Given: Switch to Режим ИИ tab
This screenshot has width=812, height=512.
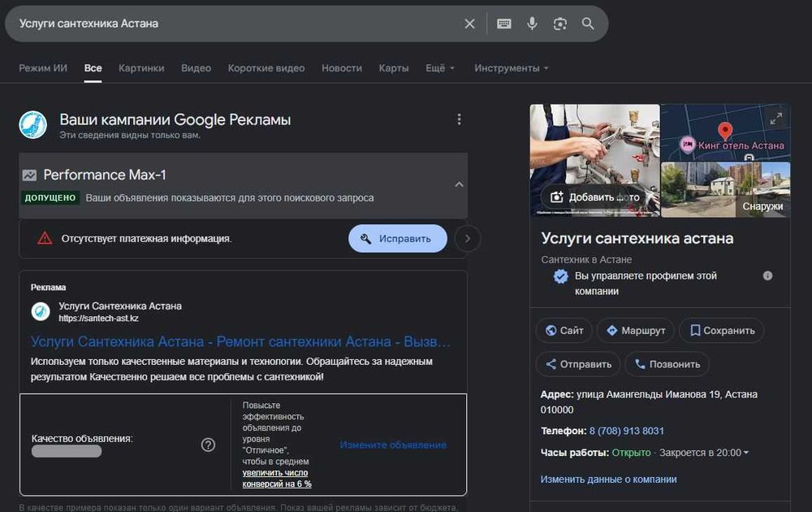Looking at the screenshot, I should (x=43, y=68).
